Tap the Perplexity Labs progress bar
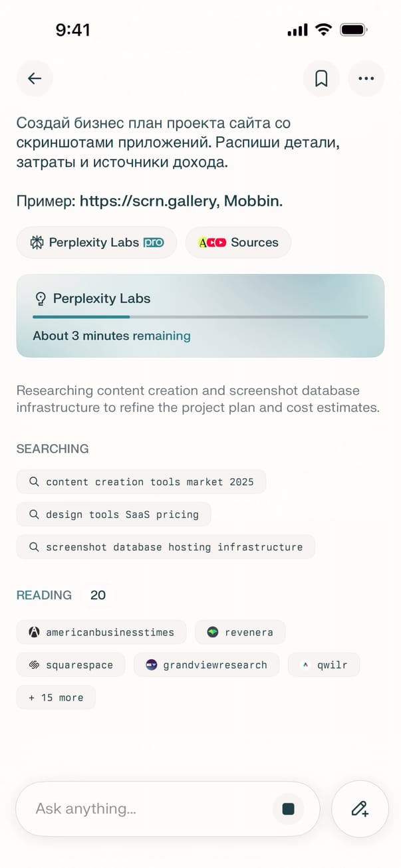The width and height of the screenshot is (401, 868). coord(200,317)
